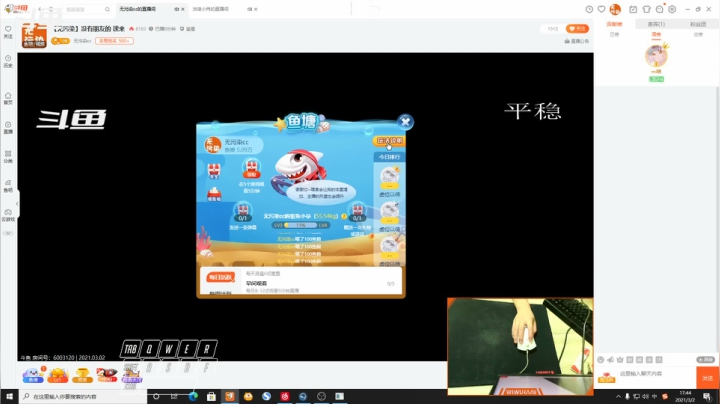Open the 直播公告 stream announcement link
720x404 pixels.
577,41
